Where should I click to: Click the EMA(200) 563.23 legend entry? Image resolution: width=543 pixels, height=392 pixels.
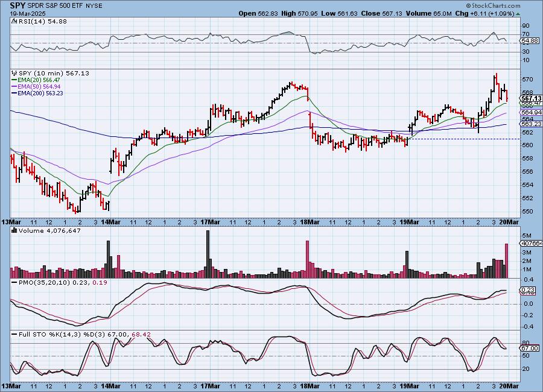37,93
